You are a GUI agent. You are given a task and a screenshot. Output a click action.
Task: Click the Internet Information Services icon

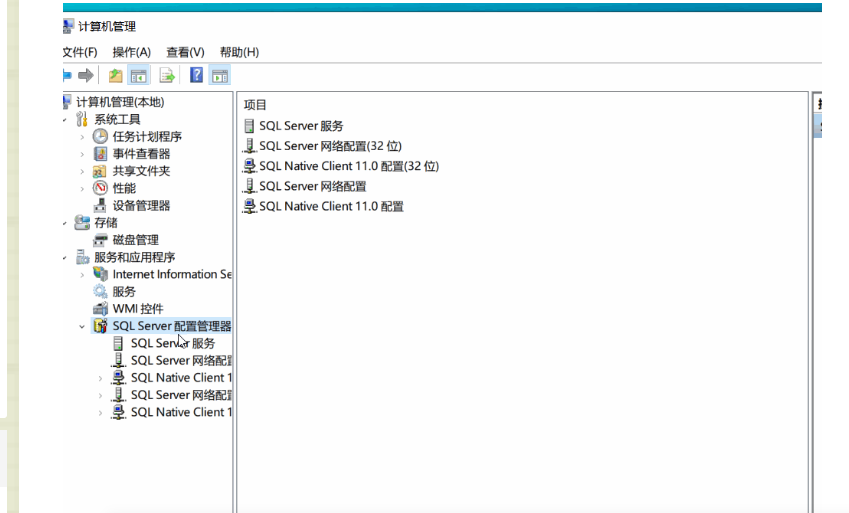coord(100,274)
